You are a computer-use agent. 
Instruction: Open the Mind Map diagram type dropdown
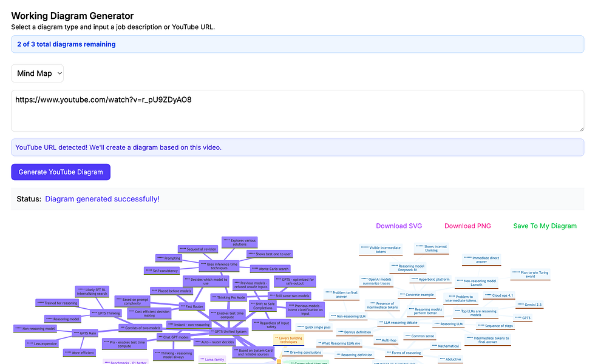tap(37, 73)
